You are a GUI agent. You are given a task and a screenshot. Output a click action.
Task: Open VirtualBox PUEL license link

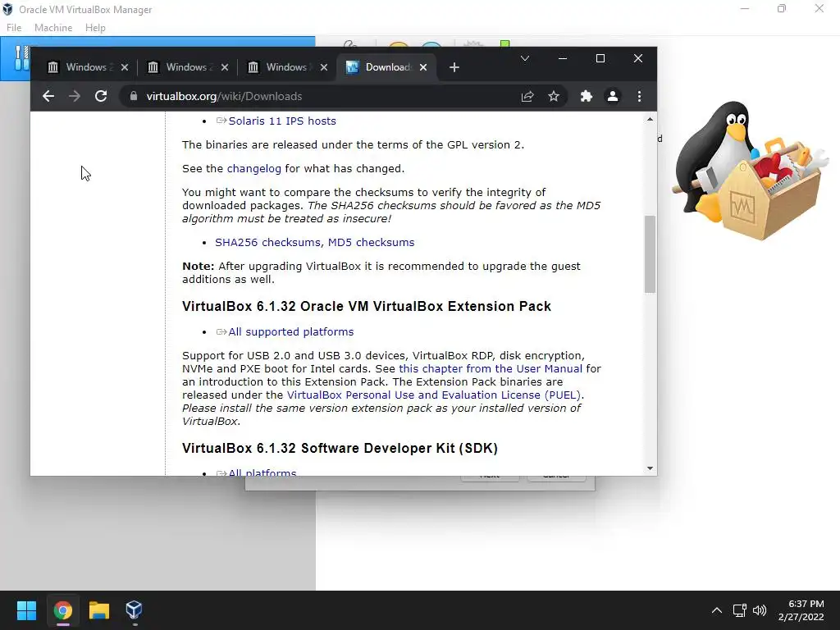[x=435, y=395]
